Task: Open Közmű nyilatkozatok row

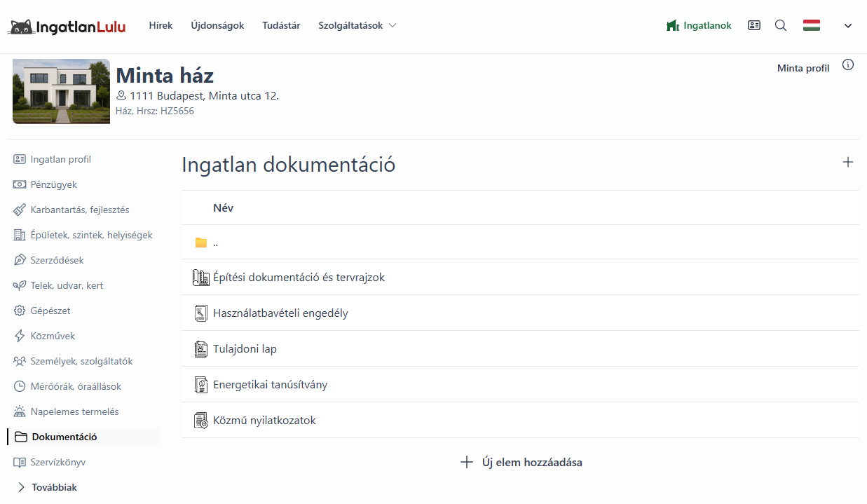Action: click(520, 420)
